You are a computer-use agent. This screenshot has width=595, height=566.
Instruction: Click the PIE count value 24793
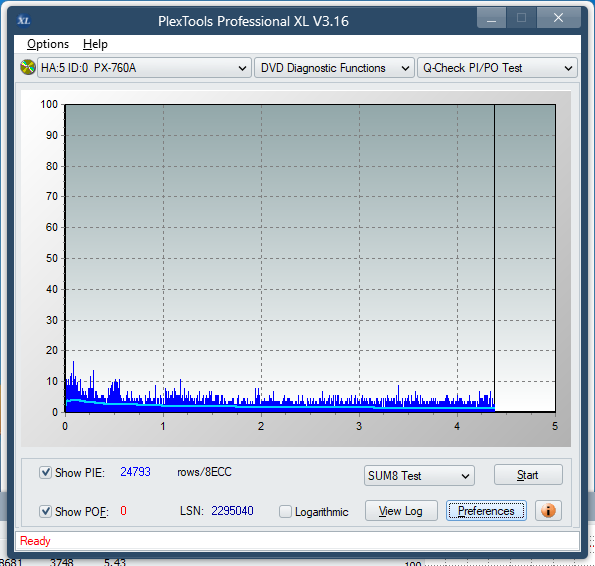[x=135, y=472]
